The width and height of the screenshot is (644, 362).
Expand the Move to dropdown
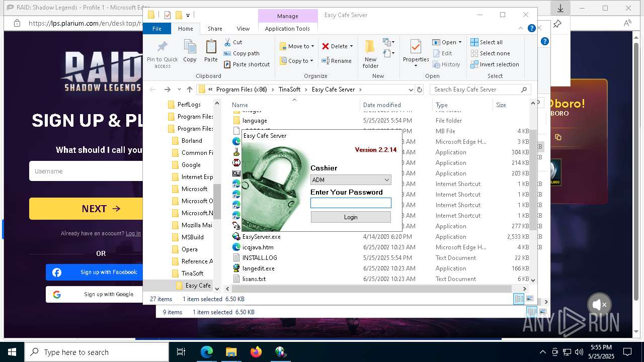(312, 46)
